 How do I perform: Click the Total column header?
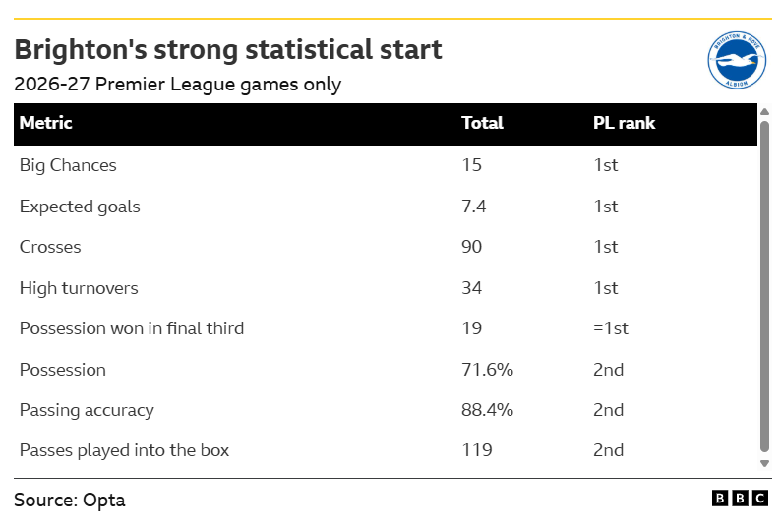pos(482,123)
